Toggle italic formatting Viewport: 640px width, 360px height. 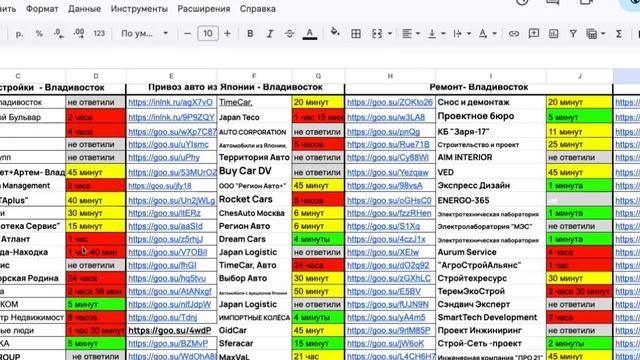(x=270, y=34)
